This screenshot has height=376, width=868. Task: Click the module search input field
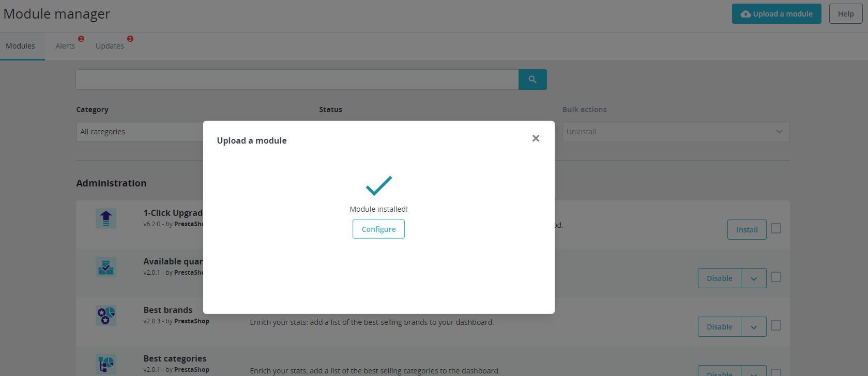(297, 80)
